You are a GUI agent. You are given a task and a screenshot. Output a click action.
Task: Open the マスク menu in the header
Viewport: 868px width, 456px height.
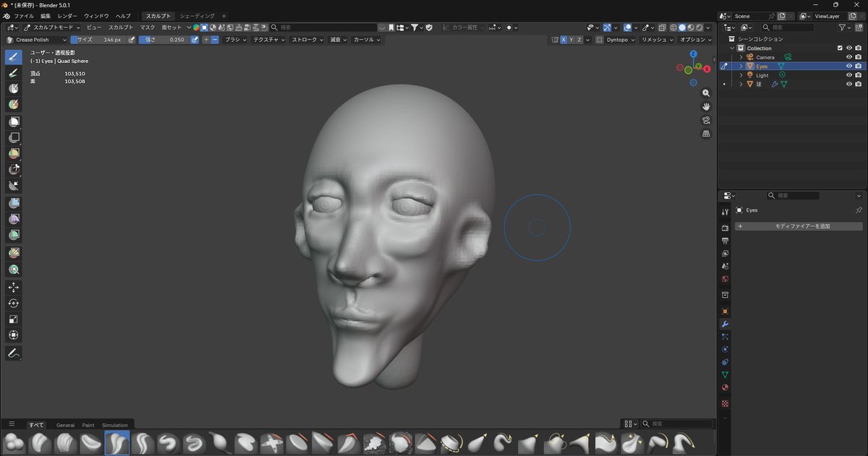click(x=148, y=27)
